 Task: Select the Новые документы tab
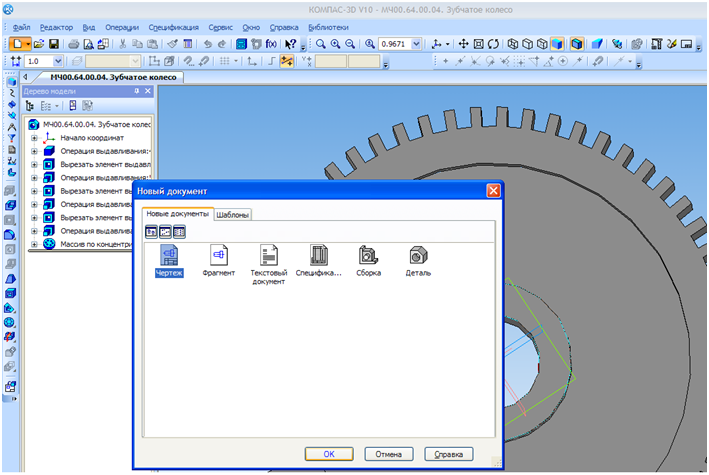(177, 214)
